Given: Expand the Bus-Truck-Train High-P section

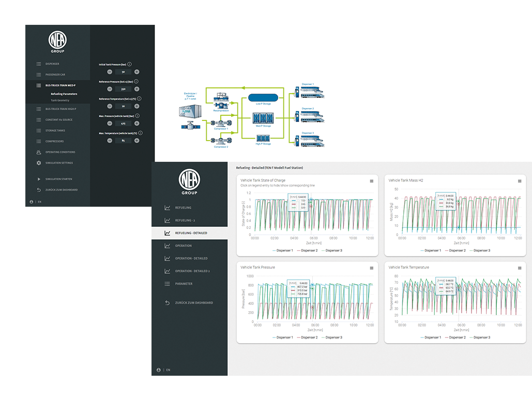Looking at the screenshot, I should [x=60, y=109].
